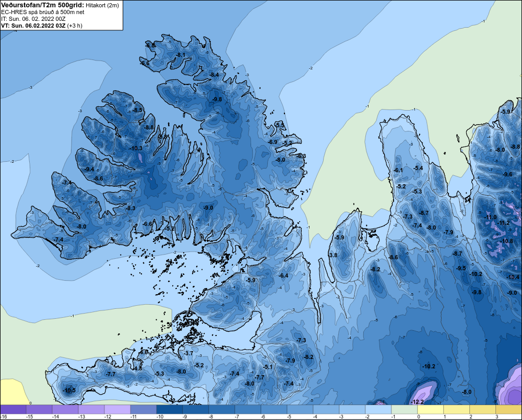522x420 pixels.
Task: Select the 'Hitakort (2m)' header text
Action: click(102, 5)
